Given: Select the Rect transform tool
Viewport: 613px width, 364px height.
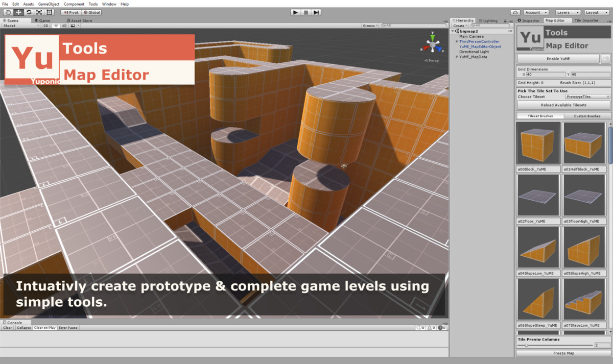Looking at the screenshot, I should point(49,12).
